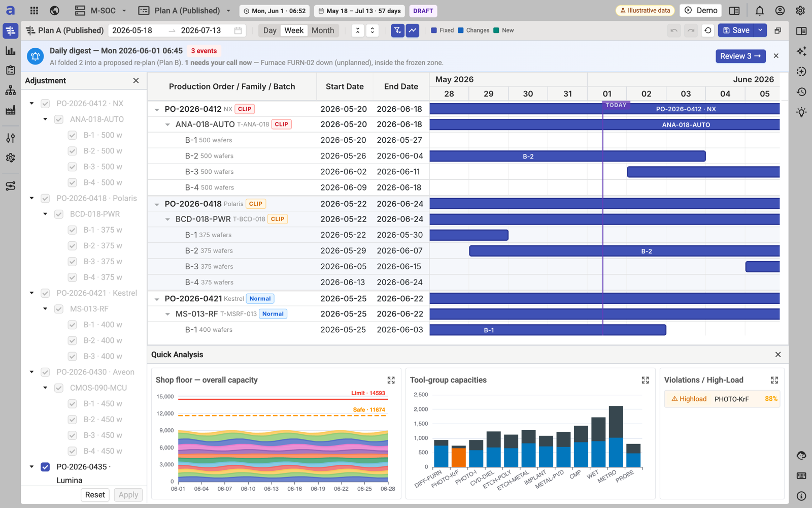Open the Plan A (Published) dropdown
This screenshot has height=508, width=812.
[185, 11]
